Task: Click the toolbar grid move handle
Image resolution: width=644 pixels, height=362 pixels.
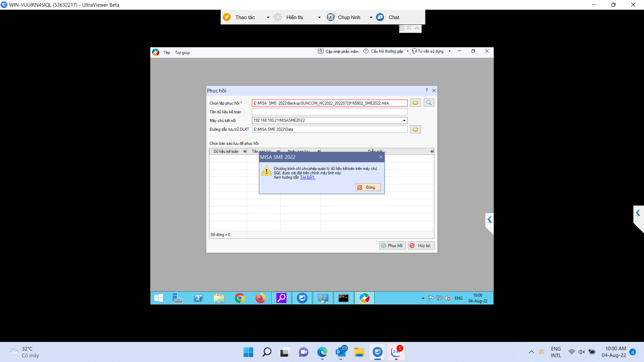Action: point(402,28)
